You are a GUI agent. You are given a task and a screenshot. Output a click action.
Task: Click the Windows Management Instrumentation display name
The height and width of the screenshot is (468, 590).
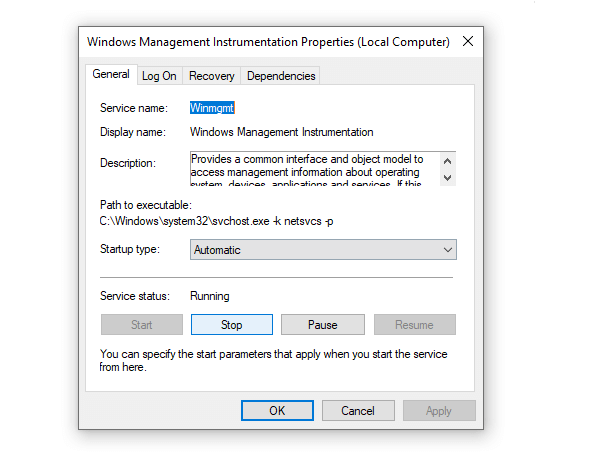pos(281,132)
